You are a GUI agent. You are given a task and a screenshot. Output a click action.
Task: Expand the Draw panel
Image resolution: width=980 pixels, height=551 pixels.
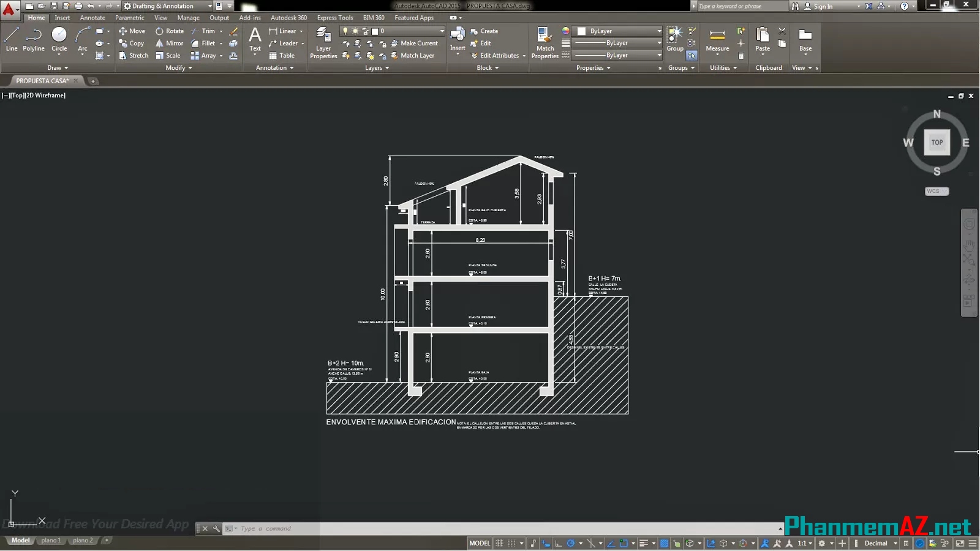[58, 67]
